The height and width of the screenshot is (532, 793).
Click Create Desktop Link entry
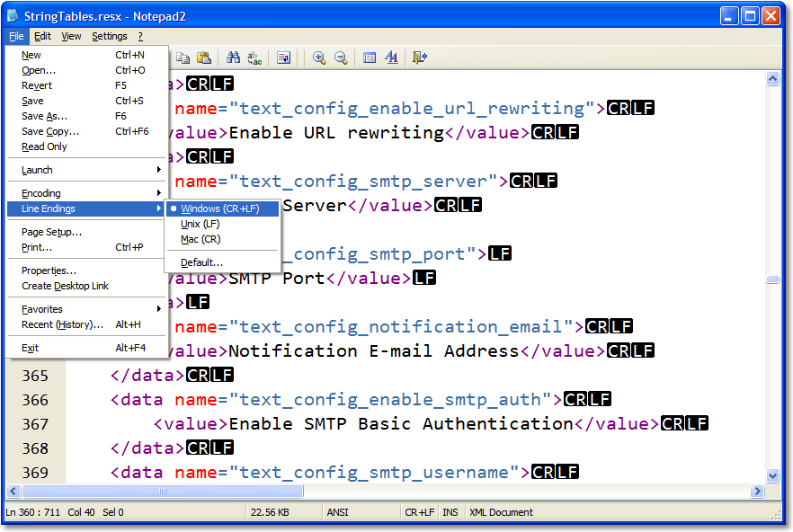[65, 286]
